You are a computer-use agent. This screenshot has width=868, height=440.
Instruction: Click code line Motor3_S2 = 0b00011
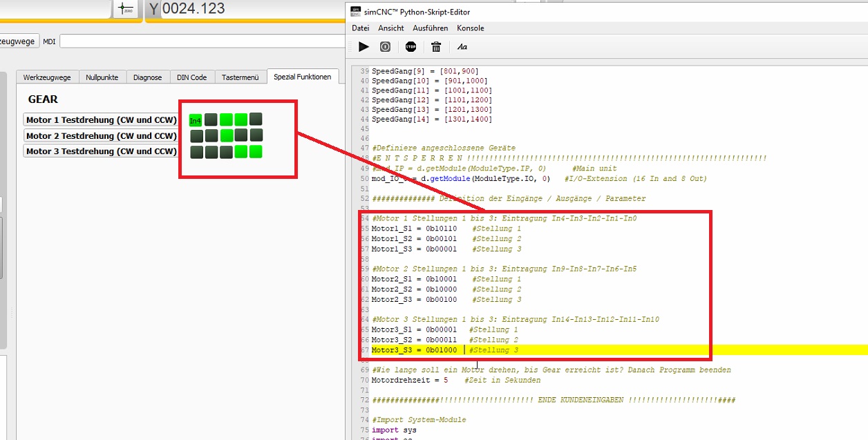point(444,340)
